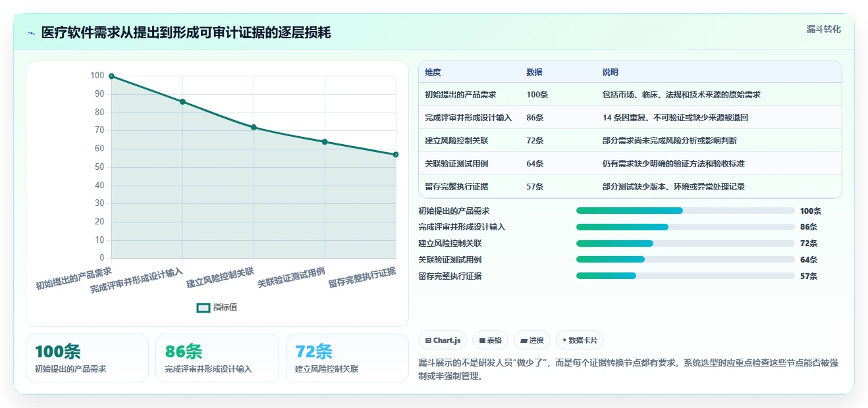This screenshot has width=868, height=408.
Task: Click table cell 关联验证测试用例
Action: [456, 164]
